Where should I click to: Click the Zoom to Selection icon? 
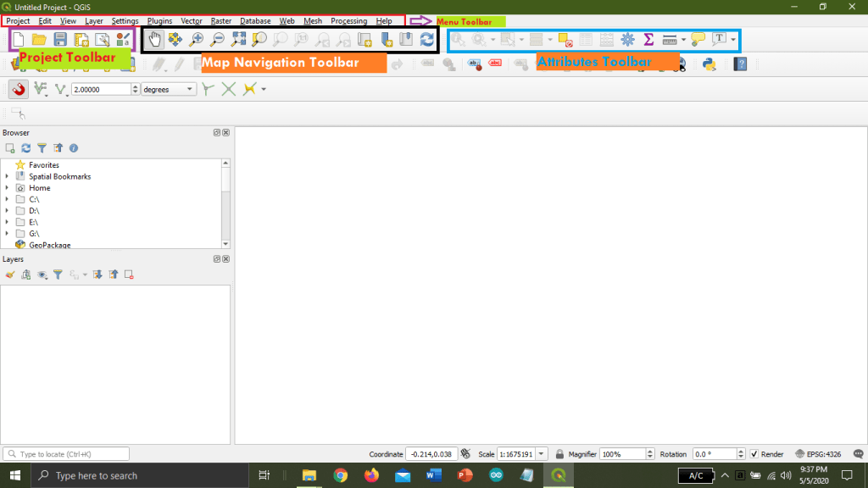click(x=259, y=39)
